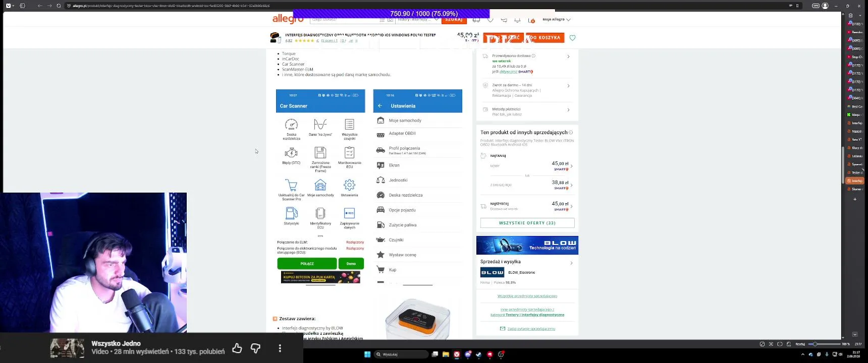Expand Przewidywana dostawa details
This screenshot has width=868, height=363.
tap(568, 56)
